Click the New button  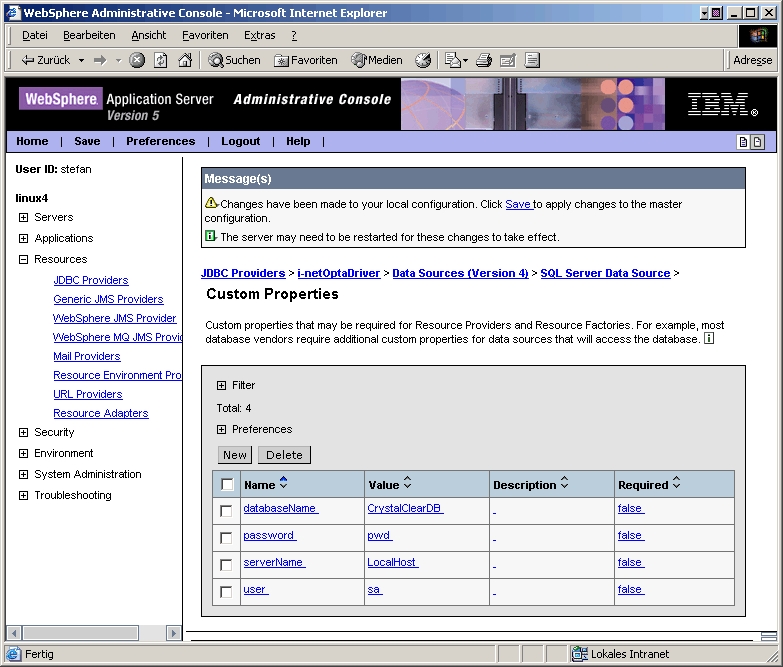click(x=235, y=455)
